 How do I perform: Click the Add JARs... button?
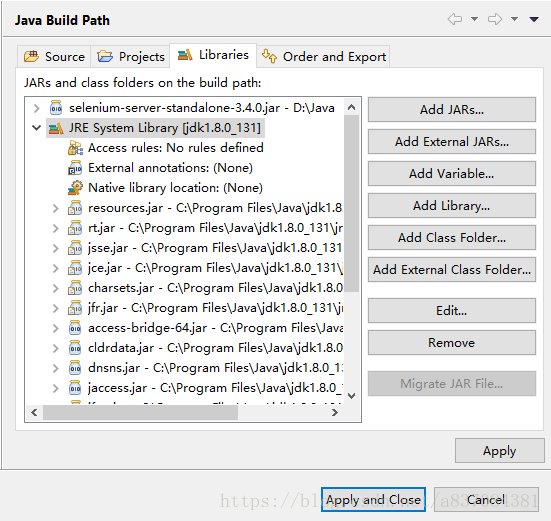(x=452, y=110)
